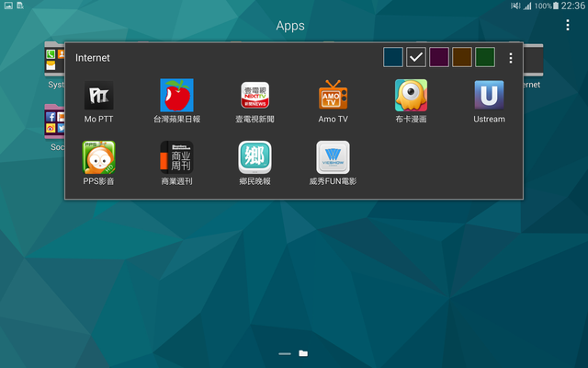This screenshot has height=368, width=588.
Task: Tap SIM notification icon in status bar
Action: click(20, 6)
